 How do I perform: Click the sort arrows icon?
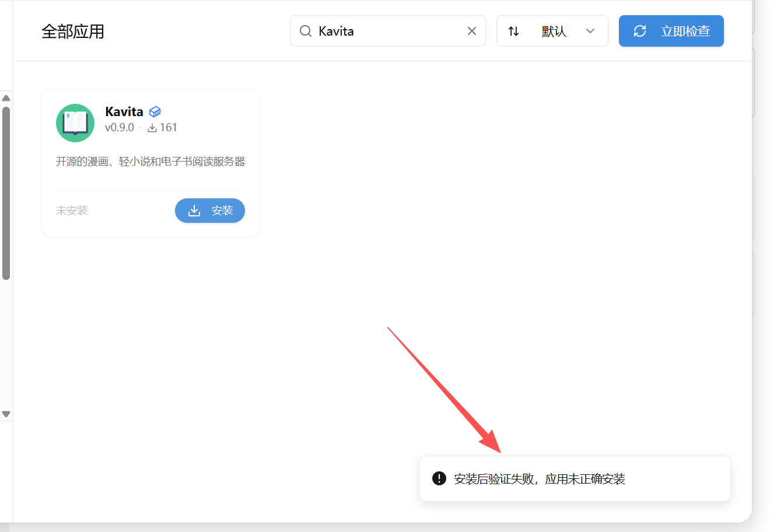pos(513,31)
